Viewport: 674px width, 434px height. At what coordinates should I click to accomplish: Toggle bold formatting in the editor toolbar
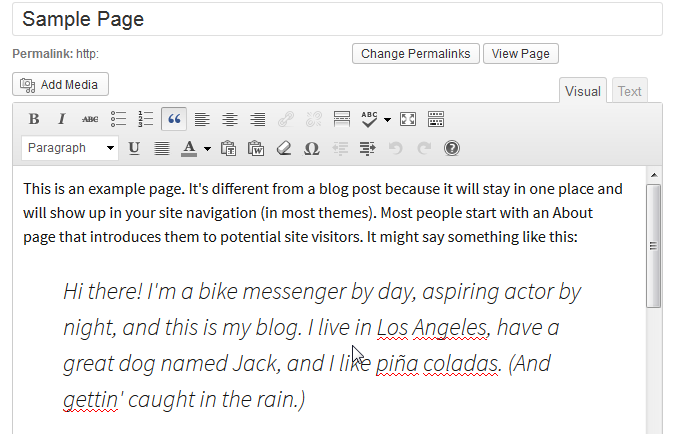coord(34,119)
